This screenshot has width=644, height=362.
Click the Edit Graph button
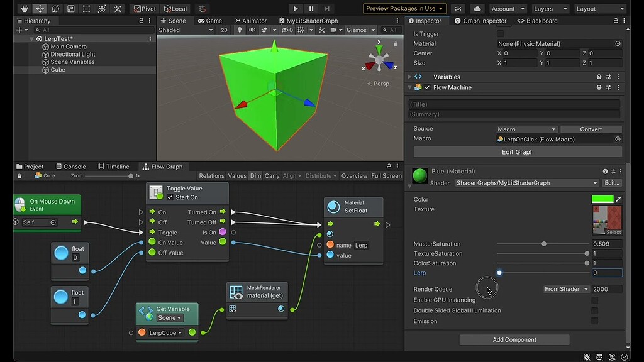coord(518,152)
